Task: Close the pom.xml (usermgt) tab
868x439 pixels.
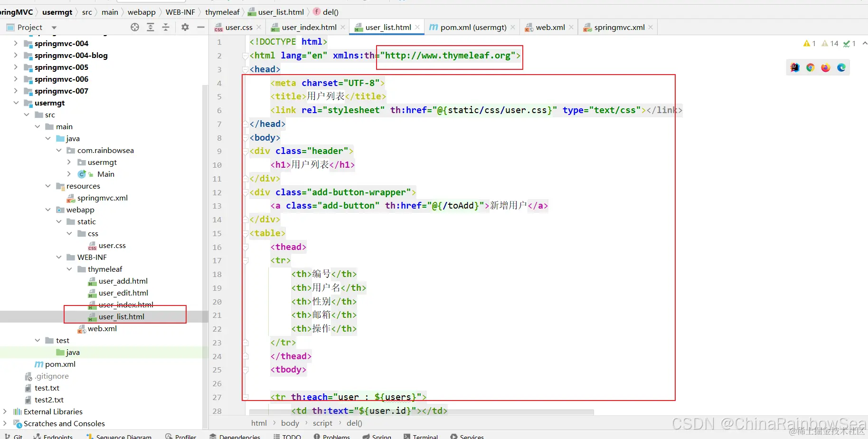Action: tap(513, 28)
